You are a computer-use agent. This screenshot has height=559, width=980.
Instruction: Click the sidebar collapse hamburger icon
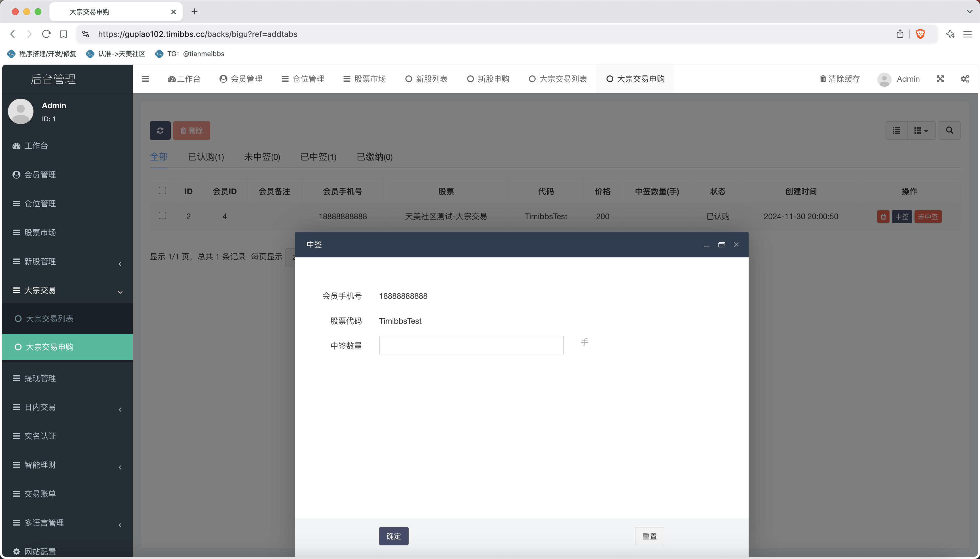tap(145, 79)
